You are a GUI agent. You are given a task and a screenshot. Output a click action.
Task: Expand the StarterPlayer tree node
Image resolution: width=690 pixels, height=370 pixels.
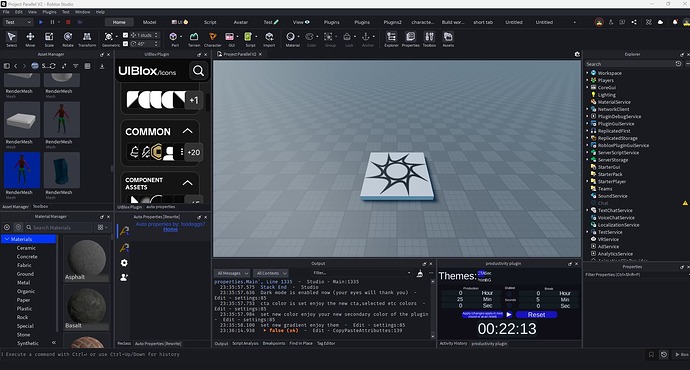(x=587, y=181)
